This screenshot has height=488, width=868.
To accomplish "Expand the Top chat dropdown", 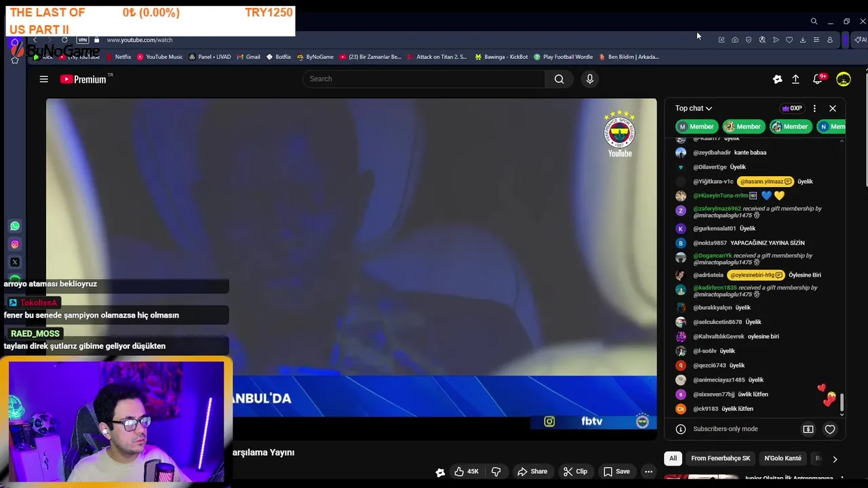I will coord(693,108).
